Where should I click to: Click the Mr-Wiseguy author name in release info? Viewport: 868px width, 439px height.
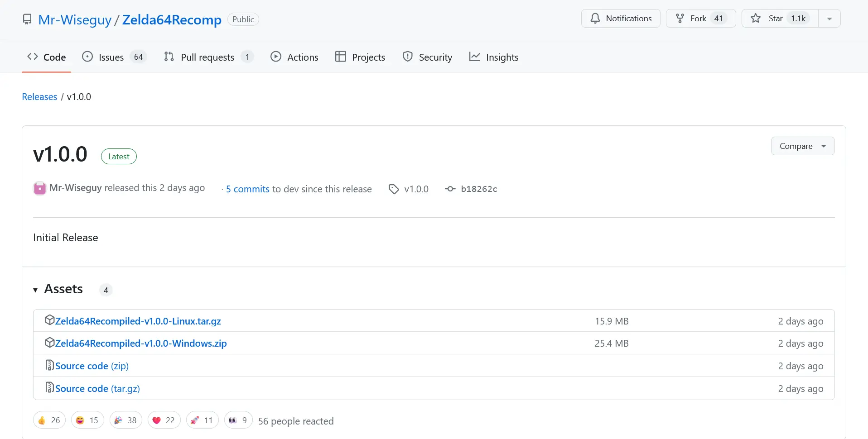click(x=75, y=188)
